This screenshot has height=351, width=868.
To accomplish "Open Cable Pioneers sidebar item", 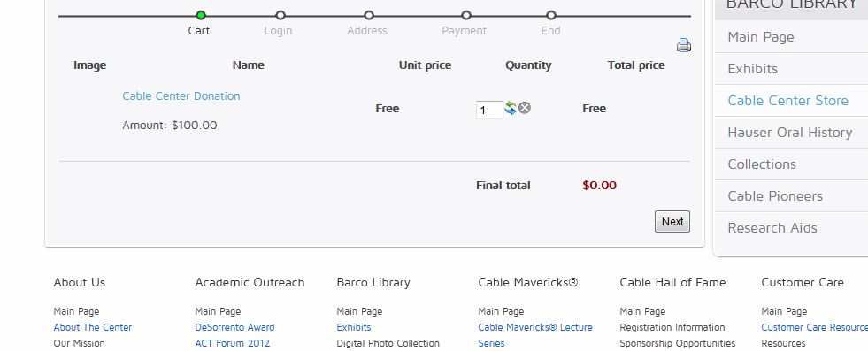I will pos(775,195).
